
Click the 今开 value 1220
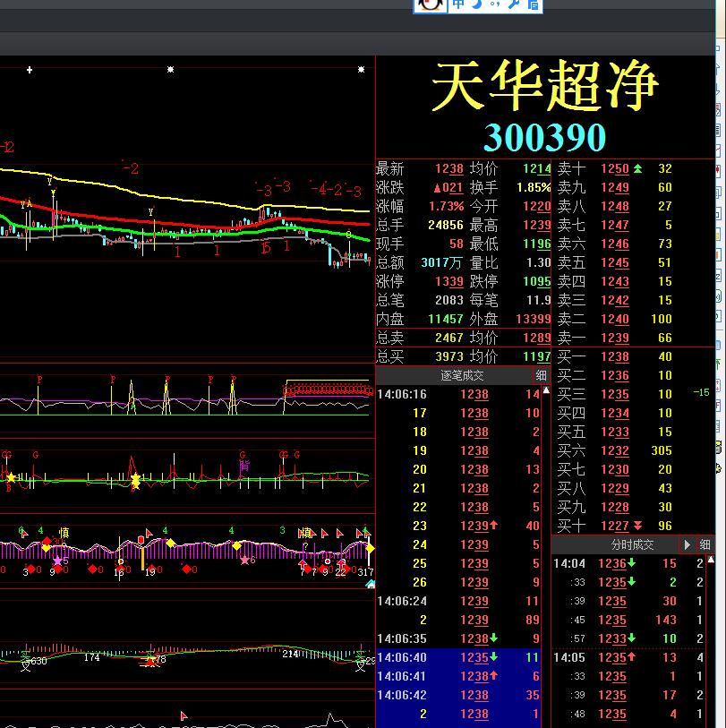[x=536, y=206]
